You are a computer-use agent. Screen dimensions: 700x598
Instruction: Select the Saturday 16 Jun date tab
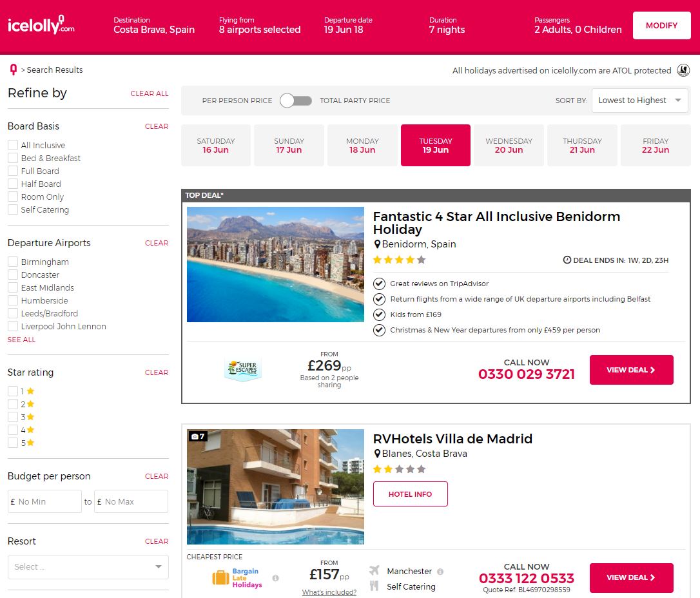pyautogui.click(x=216, y=146)
